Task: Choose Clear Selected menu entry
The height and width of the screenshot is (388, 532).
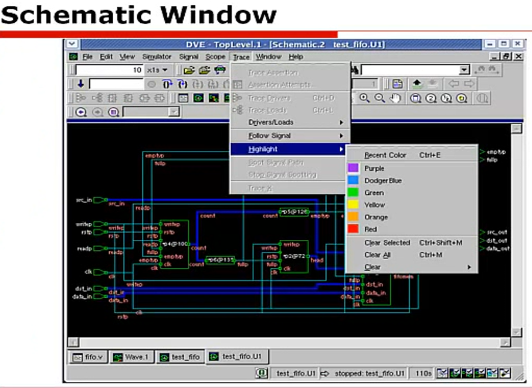Action: [412, 243]
